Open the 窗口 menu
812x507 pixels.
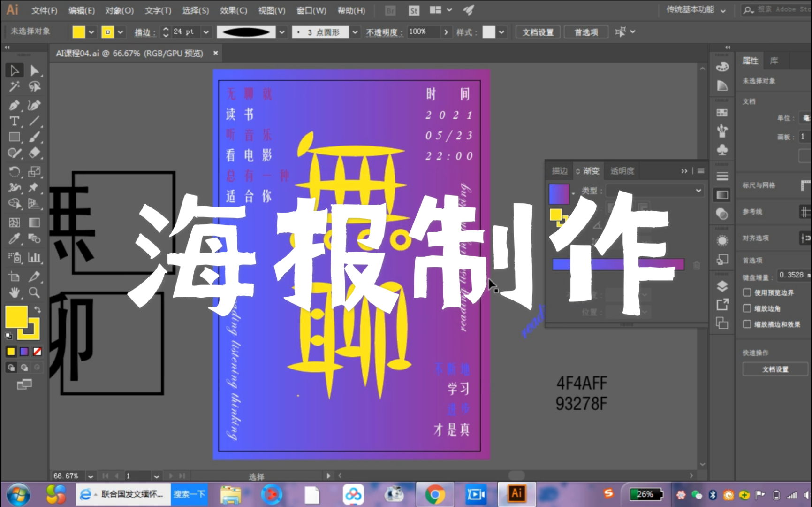coord(311,10)
